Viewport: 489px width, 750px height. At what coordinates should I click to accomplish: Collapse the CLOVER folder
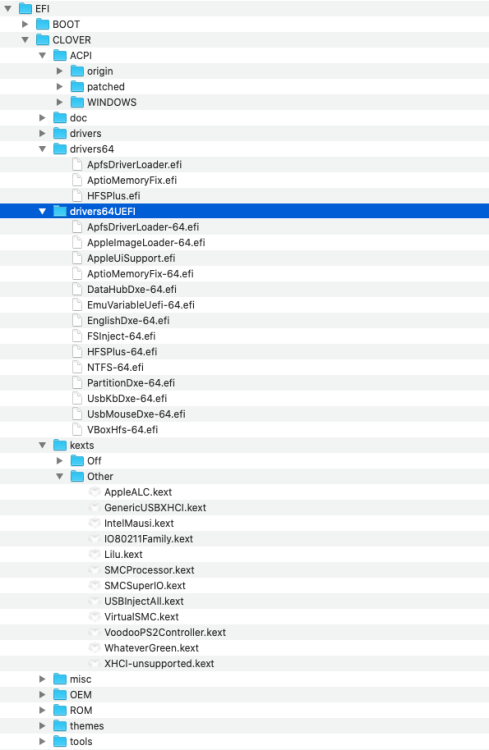point(25,40)
